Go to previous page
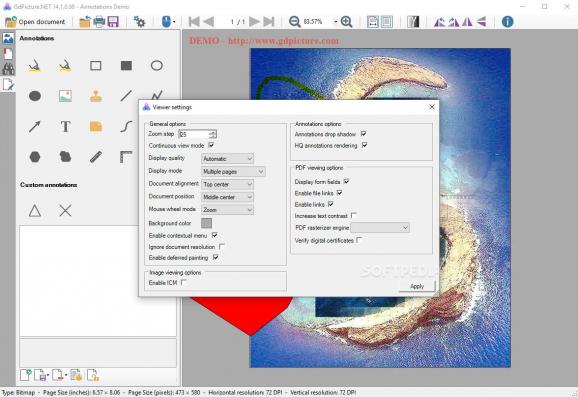 point(209,22)
